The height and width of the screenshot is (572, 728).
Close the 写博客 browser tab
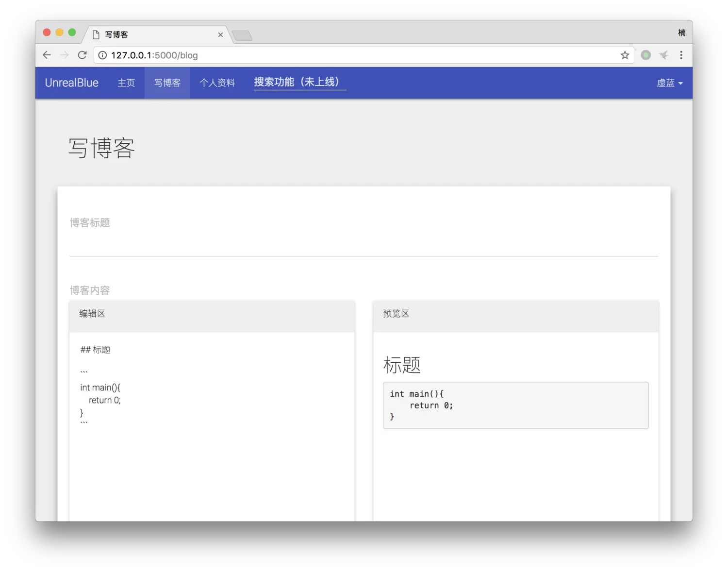pyautogui.click(x=220, y=34)
